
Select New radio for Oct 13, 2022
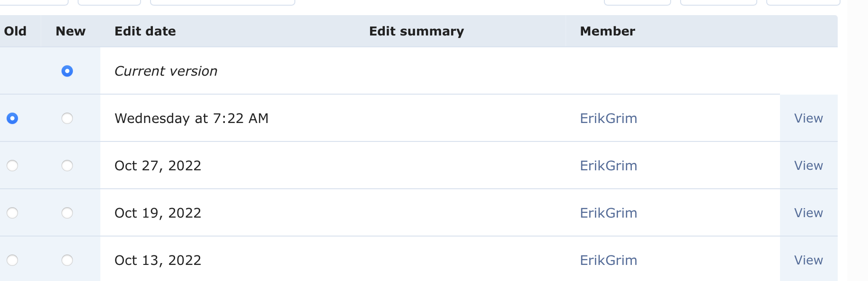pos(67,260)
